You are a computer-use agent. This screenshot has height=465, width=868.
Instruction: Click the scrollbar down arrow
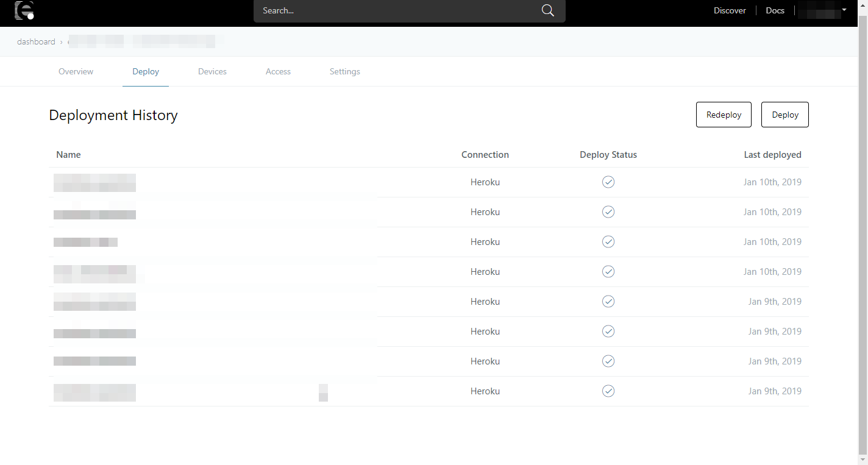[x=863, y=460]
